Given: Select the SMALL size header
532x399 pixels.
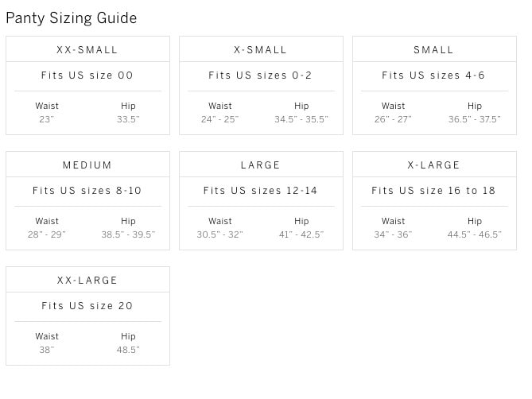Looking at the screenshot, I should click(x=433, y=50).
